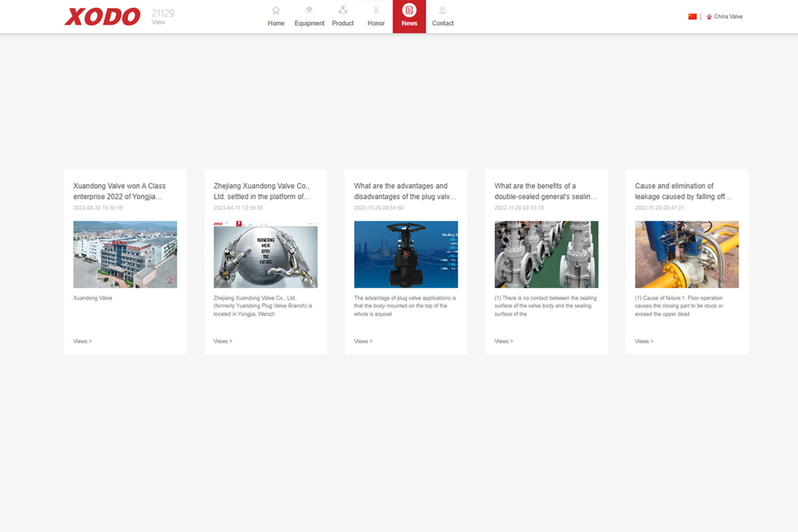Click Views under the double-sealed card
The image size is (798, 532).
tap(503, 341)
